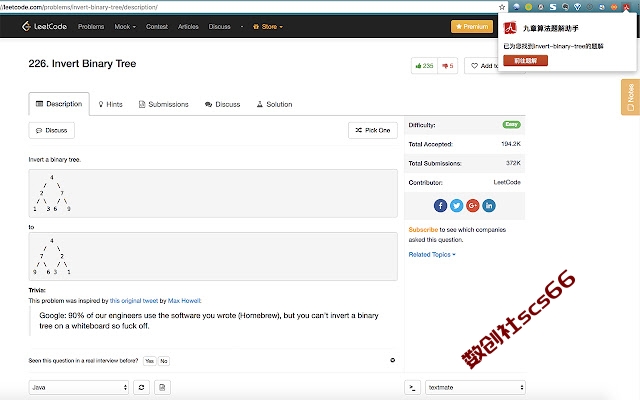Viewport: 640px width, 400px height.
Task: Click the reset code refresh icon
Action: coord(141,387)
